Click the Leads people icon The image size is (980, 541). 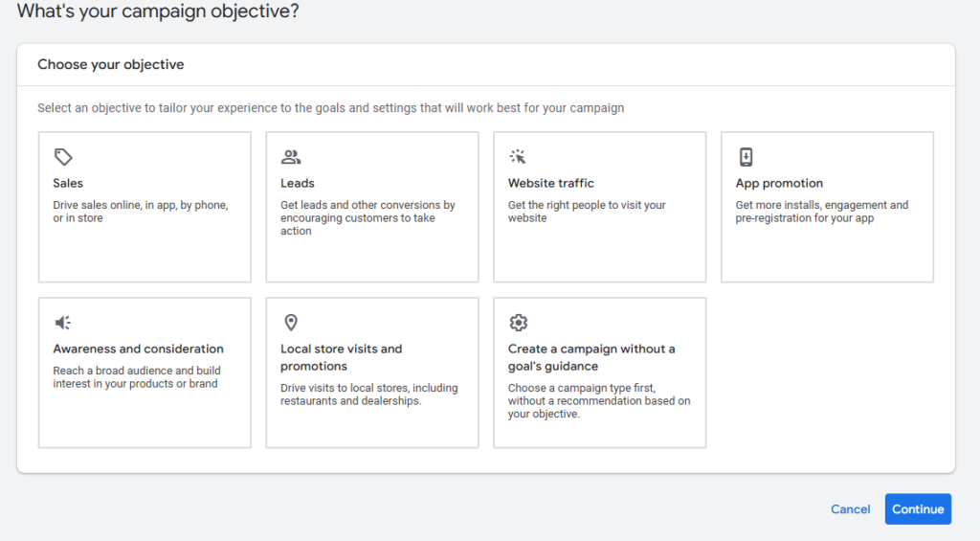click(x=291, y=157)
